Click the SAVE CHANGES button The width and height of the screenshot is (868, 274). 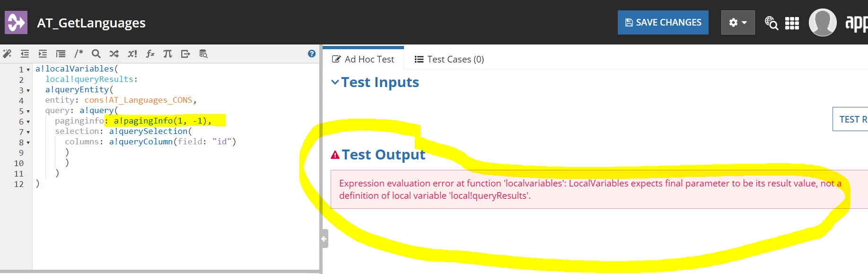(x=663, y=23)
